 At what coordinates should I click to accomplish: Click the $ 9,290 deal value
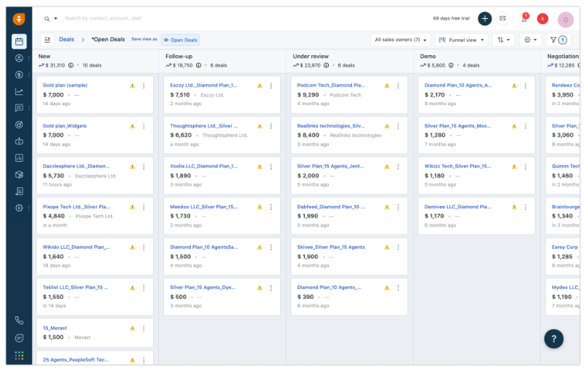pyautogui.click(x=308, y=95)
